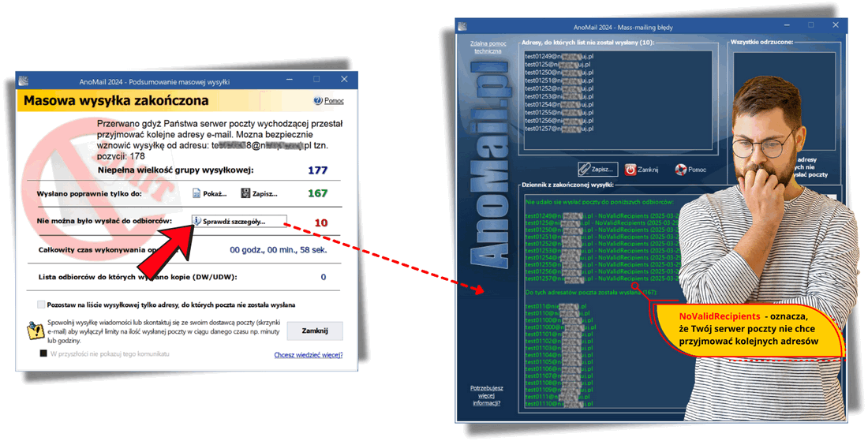Click correctly sent count 167
Screen dimensions: 868x441
318,193
